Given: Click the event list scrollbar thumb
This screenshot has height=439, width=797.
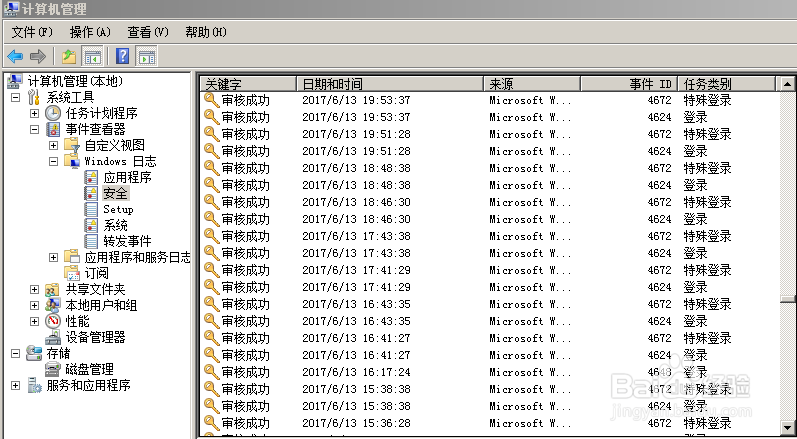Looking at the screenshot, I should [x=787, y=299].
